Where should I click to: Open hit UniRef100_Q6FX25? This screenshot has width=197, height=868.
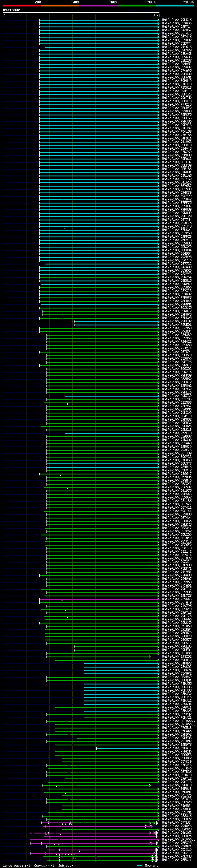[177, 843]
